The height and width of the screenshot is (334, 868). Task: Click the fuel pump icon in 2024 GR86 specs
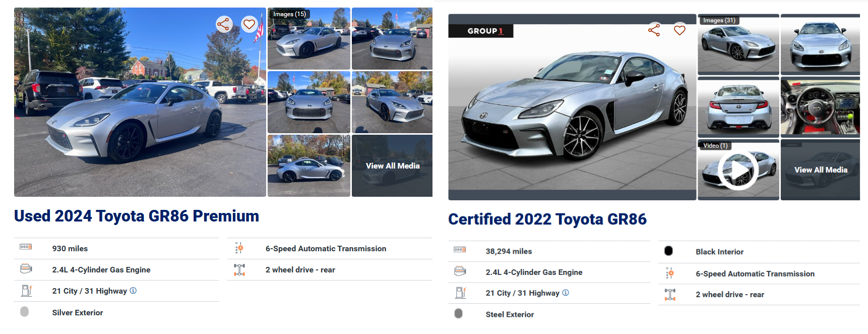click(x=26, y=291)
